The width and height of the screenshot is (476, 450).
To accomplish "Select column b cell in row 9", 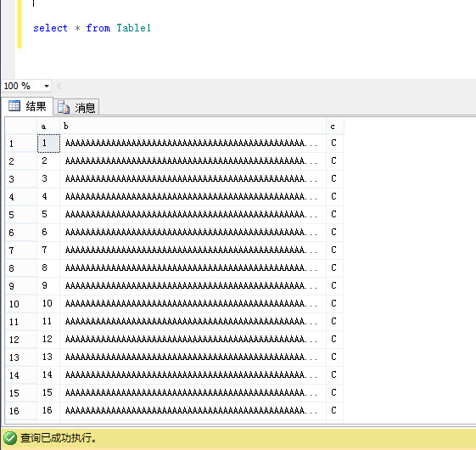I will tap(193, 285).
